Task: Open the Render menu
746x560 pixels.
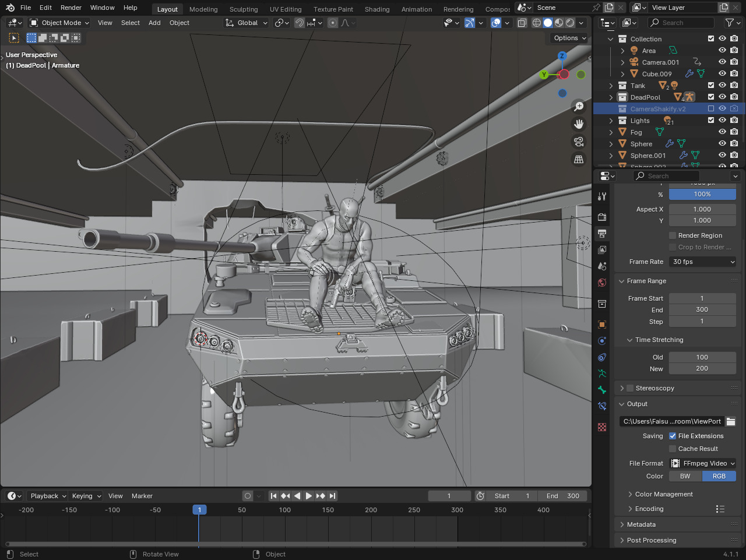Action: click(71, 8)
